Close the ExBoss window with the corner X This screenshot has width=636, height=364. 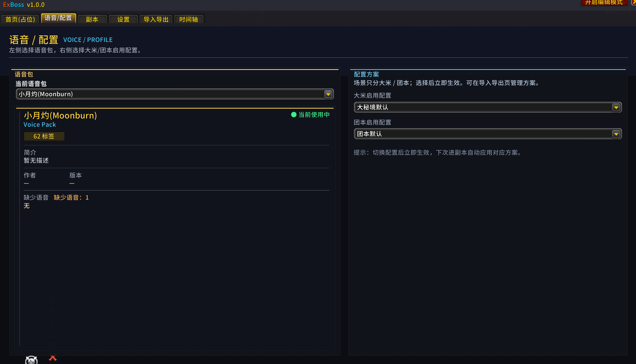pyautogui.click(x=634, y=2)
